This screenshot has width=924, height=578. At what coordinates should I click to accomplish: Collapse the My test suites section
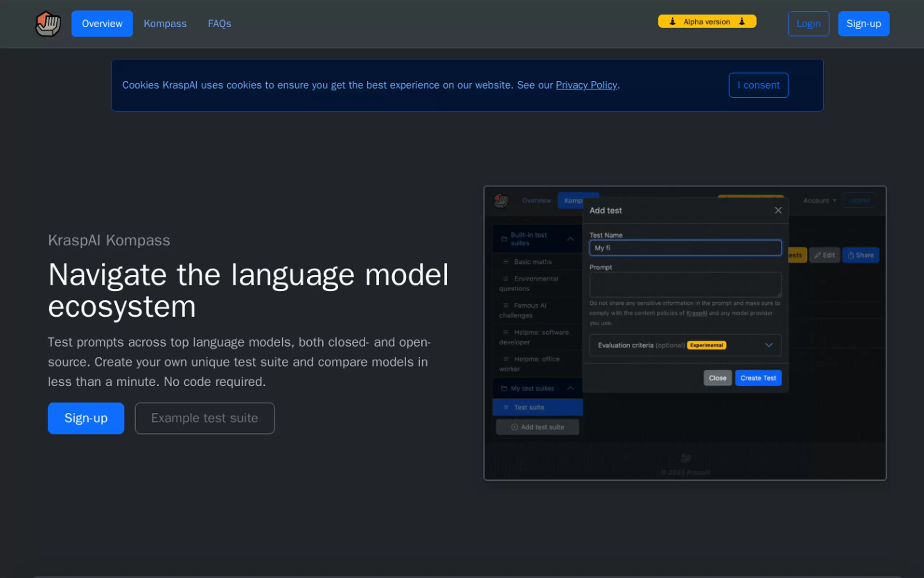pyautogui.click(x=570, y=388)
